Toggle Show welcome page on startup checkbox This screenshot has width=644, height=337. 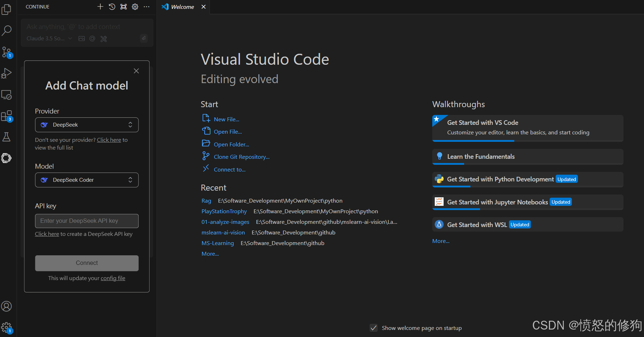374,328
